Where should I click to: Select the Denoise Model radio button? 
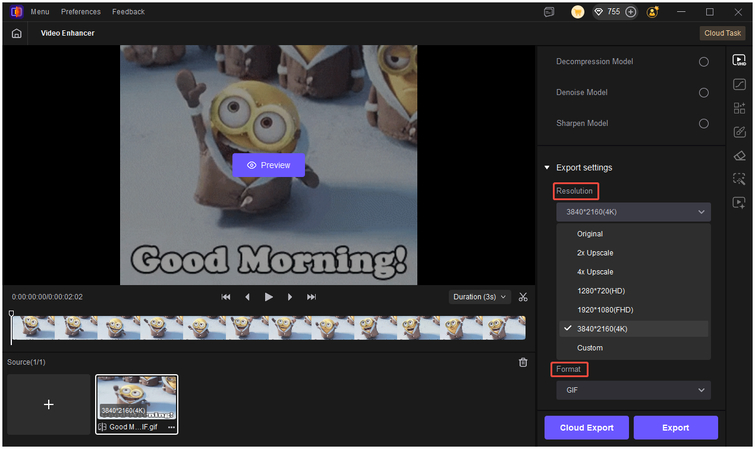tap(703, 92)
